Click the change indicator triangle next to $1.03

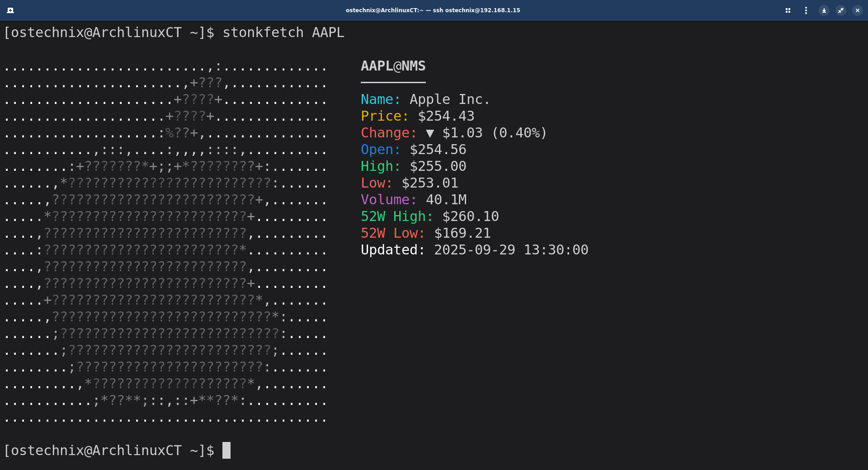pyautogui.click(x=429, y=133)
